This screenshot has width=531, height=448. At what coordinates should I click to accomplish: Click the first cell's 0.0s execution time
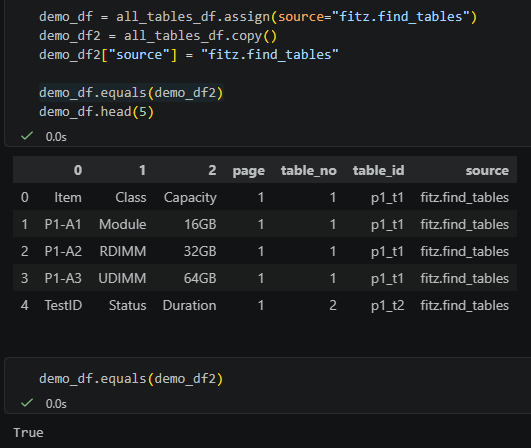coord(56,137)
